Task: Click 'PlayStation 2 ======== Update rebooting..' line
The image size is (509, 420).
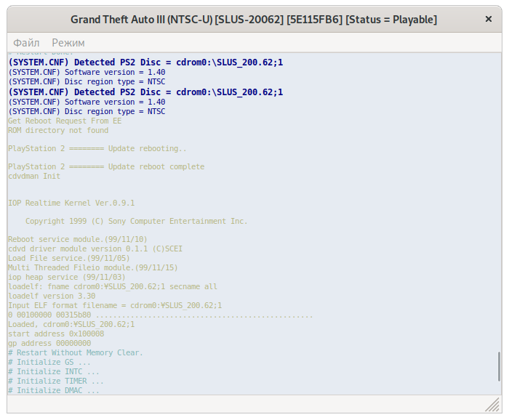Action: [97, 148]
